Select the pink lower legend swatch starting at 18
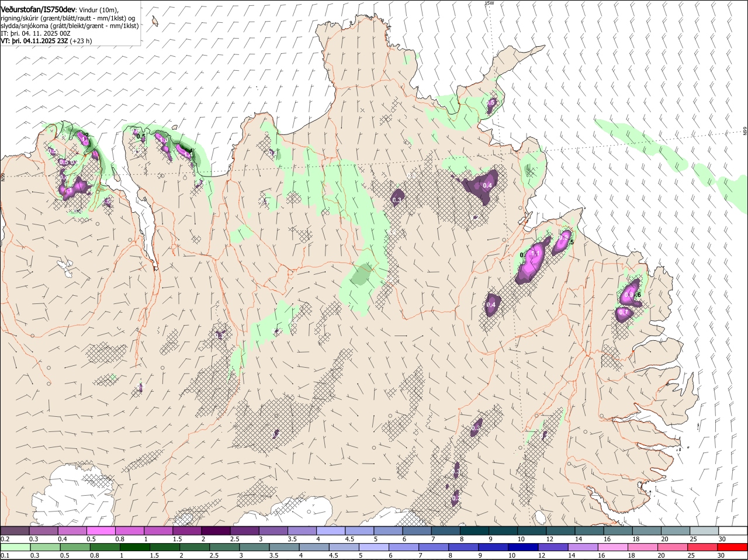The height and width of the screenshot is (560, 748). tap(643, 547)
